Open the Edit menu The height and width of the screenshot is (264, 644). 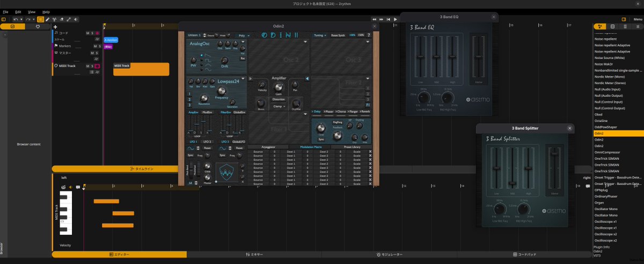coord(18,11)
